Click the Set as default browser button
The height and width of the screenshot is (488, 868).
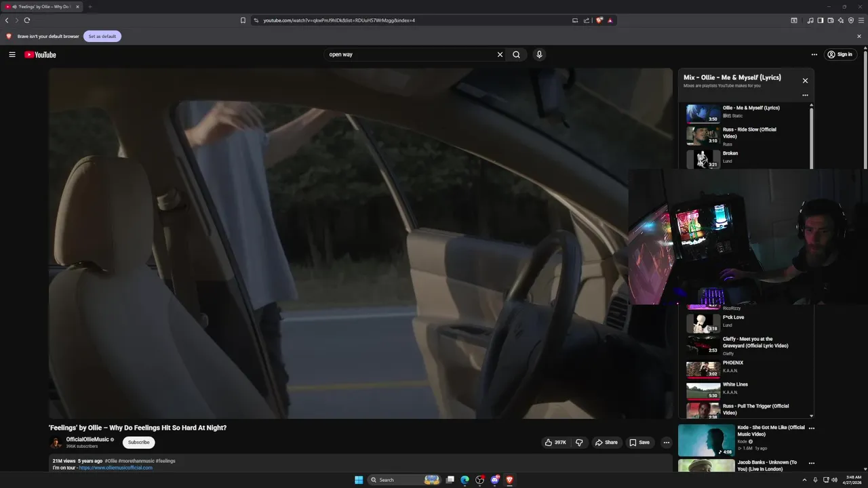[x=102, y=36]
